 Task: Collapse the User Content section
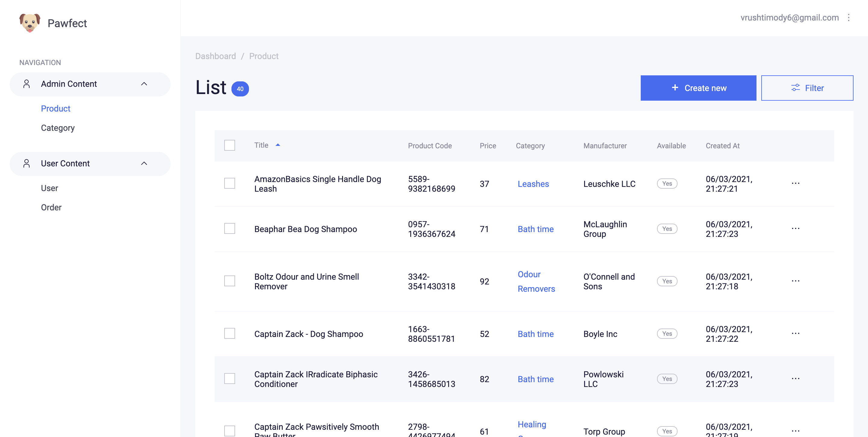[x=144, y=163]
